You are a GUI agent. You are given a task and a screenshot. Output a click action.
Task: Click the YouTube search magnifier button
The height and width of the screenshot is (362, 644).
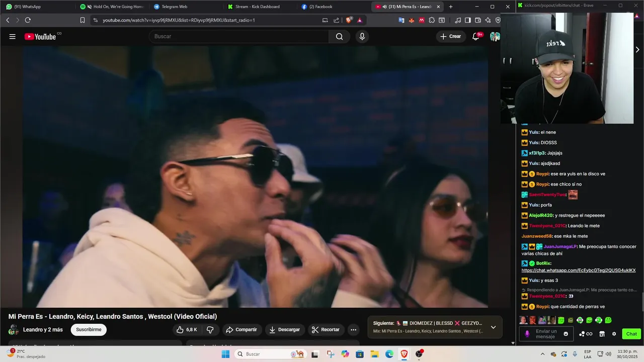(x=339, y=36)
